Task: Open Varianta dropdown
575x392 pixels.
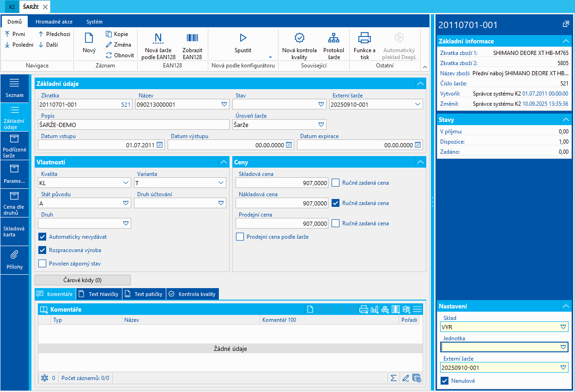Action: click(221, 183)
